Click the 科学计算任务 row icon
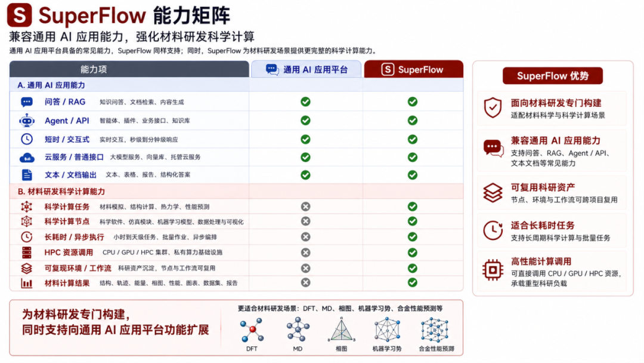The image size is (644, 363). (27, 207)
